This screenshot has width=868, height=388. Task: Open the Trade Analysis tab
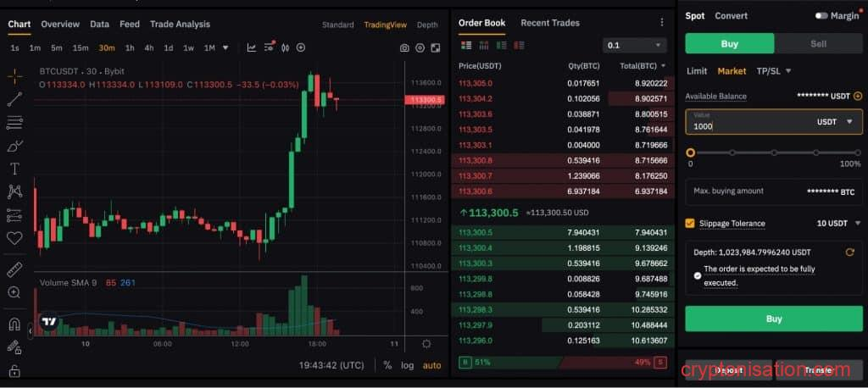point(180,25)
